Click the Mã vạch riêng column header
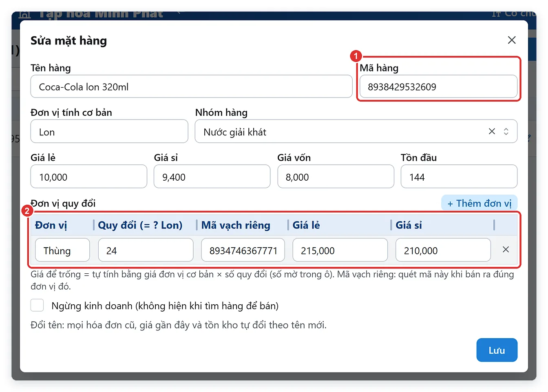The image size is (548, 392). coord(236,225)
